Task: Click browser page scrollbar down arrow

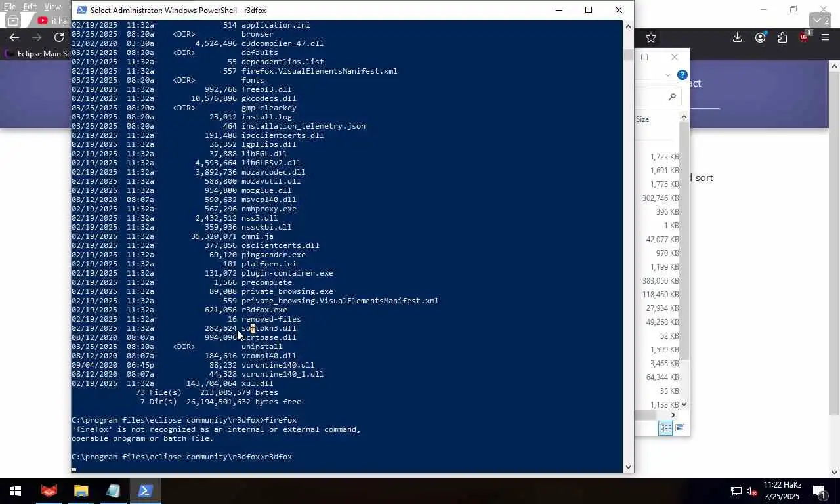Action: click(x=835, y=472)
